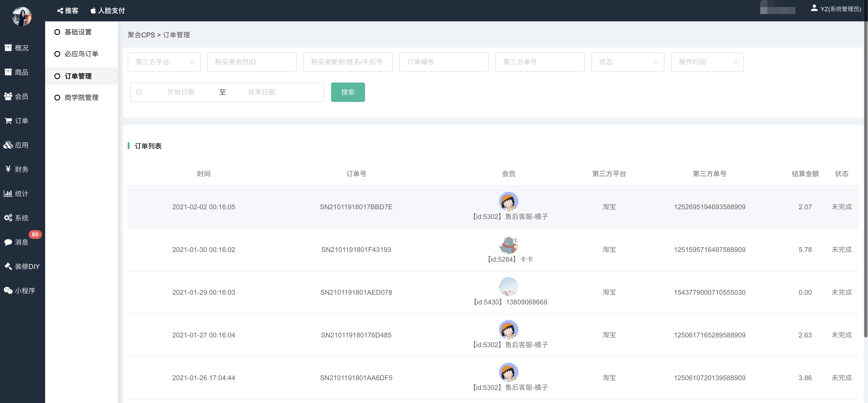Expand the 第三方平台 dropdown
This screenshot has height=403, width=868.
pyautogui.click(x=164, y=62)
